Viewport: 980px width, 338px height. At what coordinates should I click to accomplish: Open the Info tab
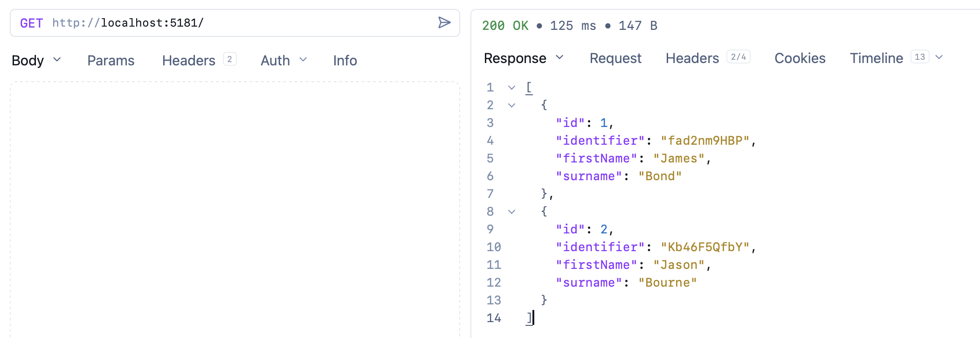345,60
